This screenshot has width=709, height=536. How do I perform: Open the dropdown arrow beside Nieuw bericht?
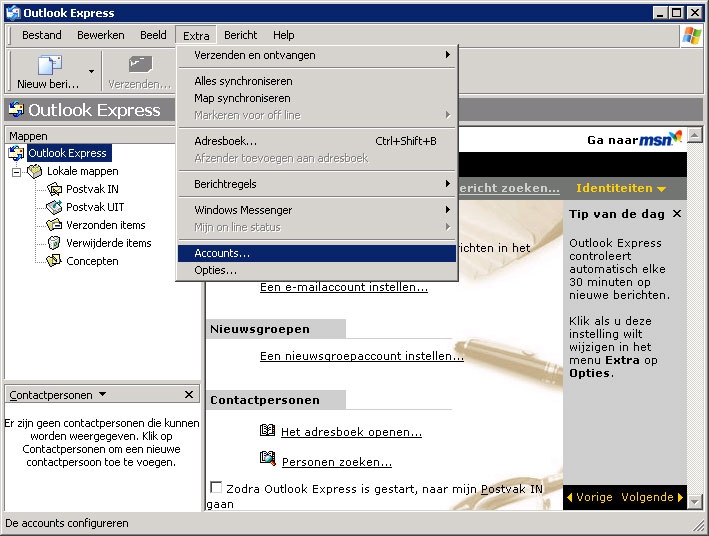tap(91, 71)
